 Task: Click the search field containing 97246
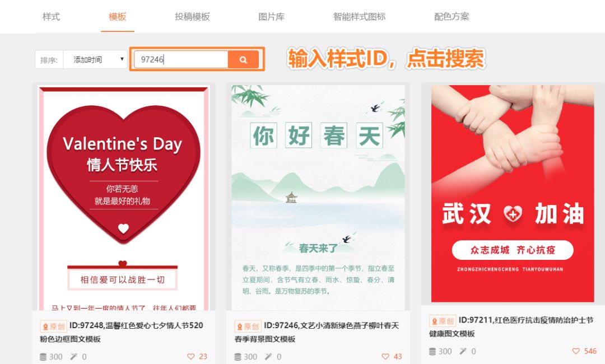point(181,59)
